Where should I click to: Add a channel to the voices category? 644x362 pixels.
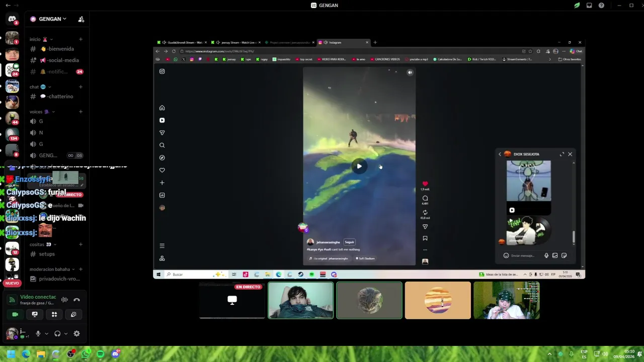pos(80,112)
